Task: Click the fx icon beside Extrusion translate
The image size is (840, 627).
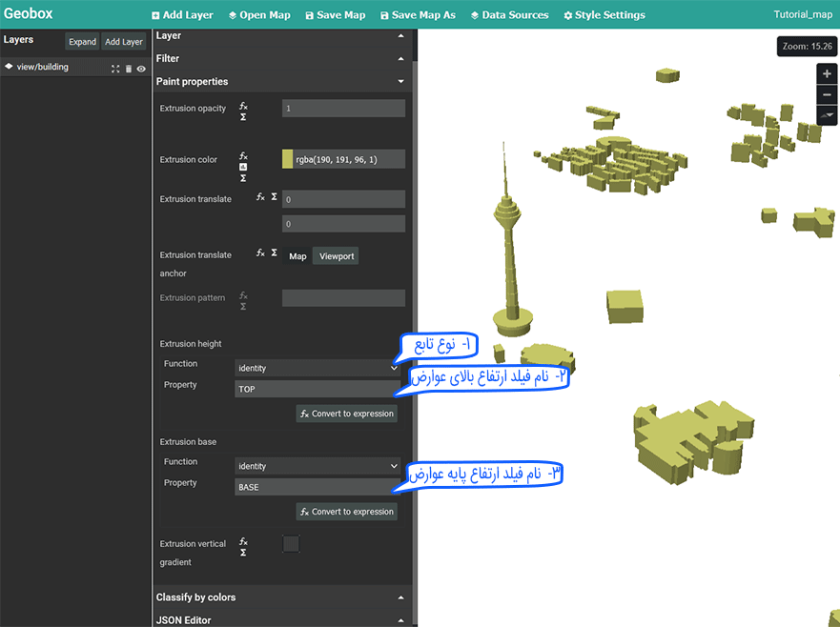Action: pyautogui.click(x=260, y=196)
